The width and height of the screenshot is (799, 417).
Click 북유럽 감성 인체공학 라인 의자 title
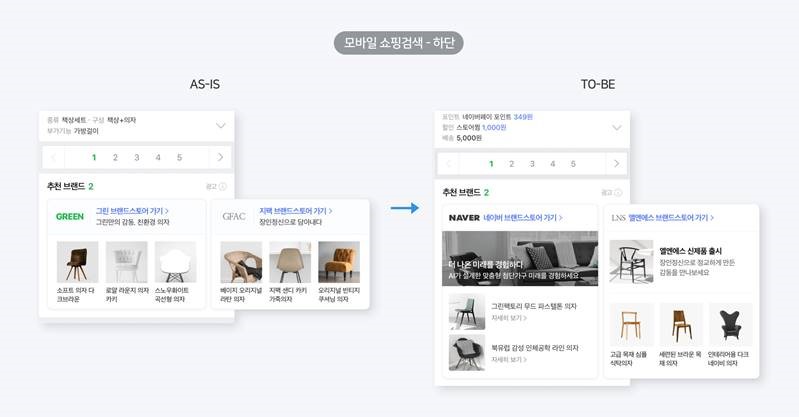pos(535,348)
